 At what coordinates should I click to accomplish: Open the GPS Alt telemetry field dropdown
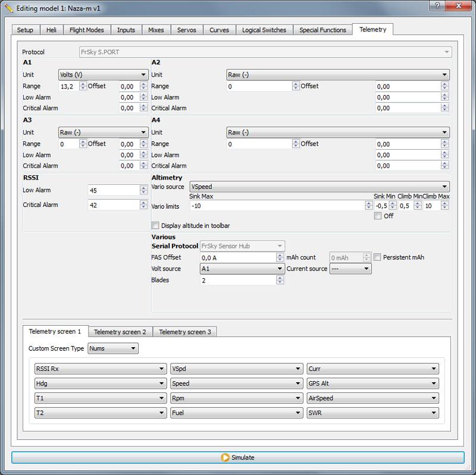coord(372,383)
